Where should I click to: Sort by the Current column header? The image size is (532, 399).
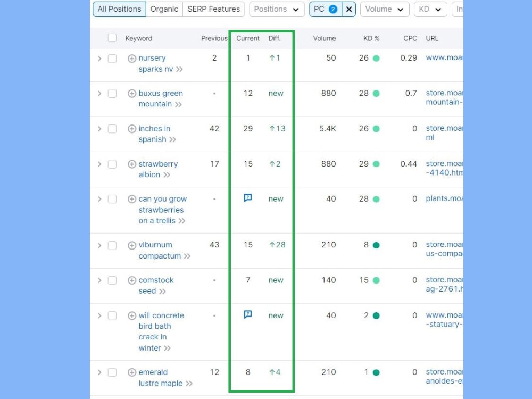248,38
